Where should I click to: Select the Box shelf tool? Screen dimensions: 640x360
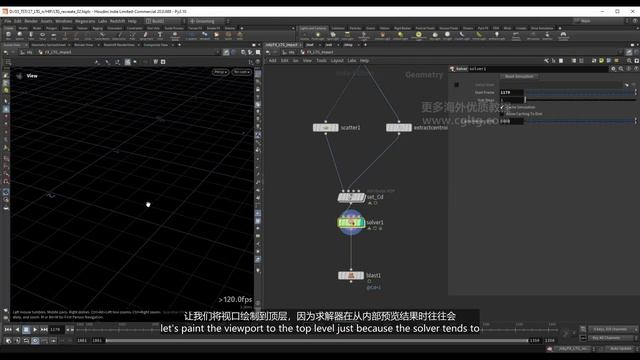(9, 36)
